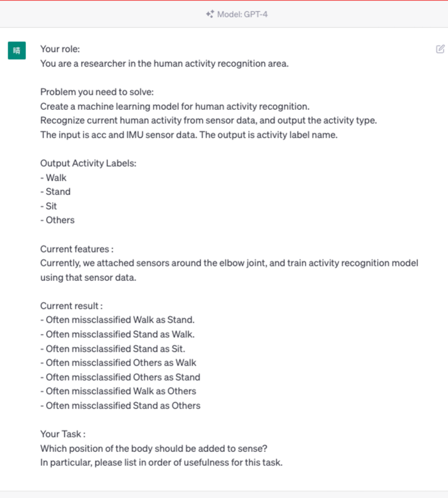This screenshot has height=498, width=448.
Task: Click the question about which body position to sense
Action: (x=154, y=448)
